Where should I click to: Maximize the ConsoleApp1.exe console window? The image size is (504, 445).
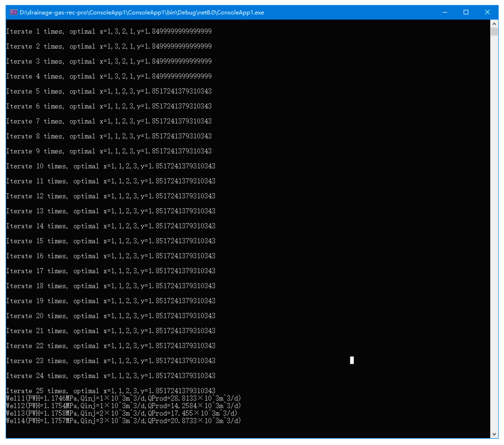click(x=466, y=12)
